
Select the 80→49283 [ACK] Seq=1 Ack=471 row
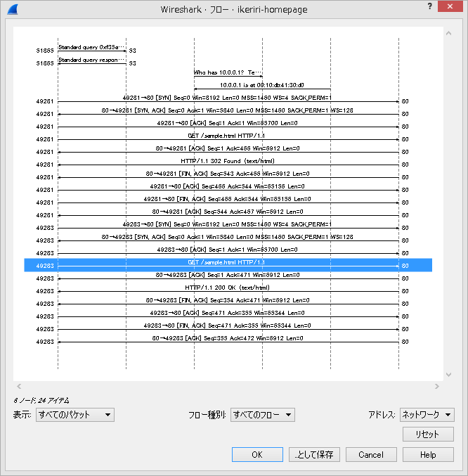point(228,278)
